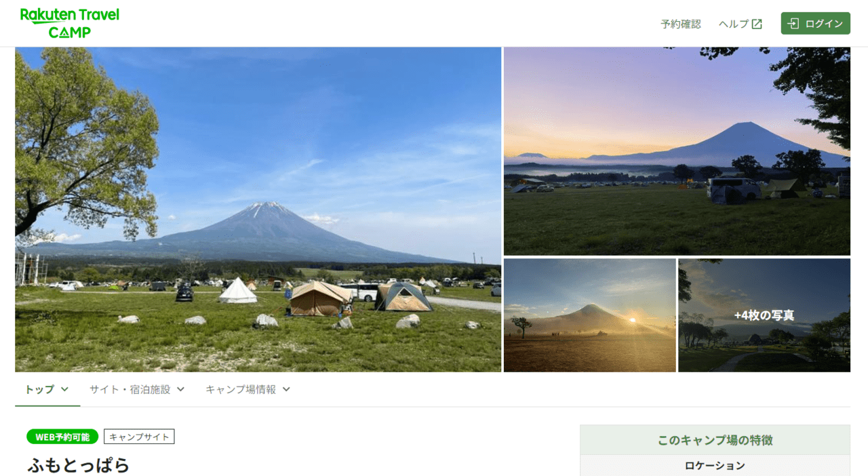Click the ふもとっぱら campsite title

point(78,465)
